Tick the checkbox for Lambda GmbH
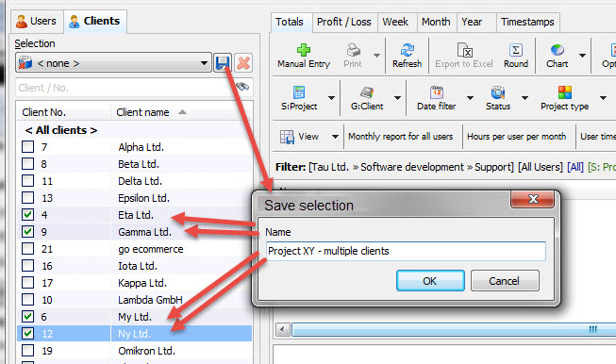This screenshot has width=616, height=364. 28,300
